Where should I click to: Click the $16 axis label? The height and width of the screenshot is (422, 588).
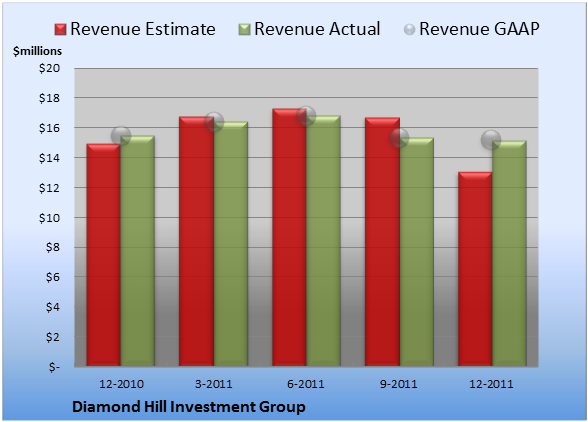(50, 128)
